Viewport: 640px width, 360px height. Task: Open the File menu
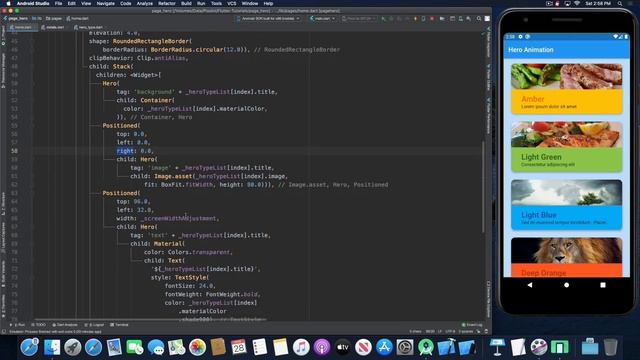point(58,3)
